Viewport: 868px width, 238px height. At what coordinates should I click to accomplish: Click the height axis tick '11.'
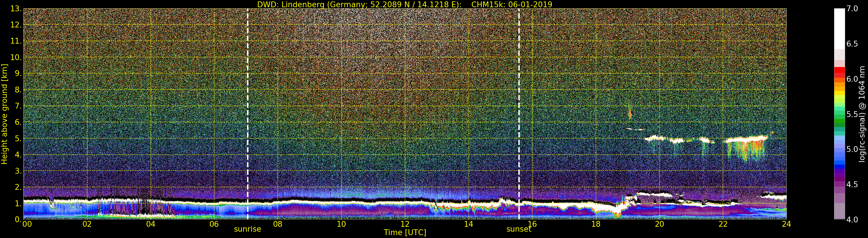tap(16, 41)
